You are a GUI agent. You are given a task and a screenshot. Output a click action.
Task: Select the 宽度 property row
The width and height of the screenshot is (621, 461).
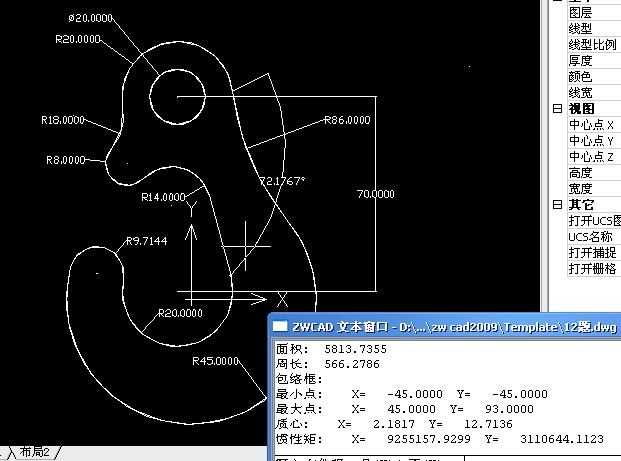(594, 189)
